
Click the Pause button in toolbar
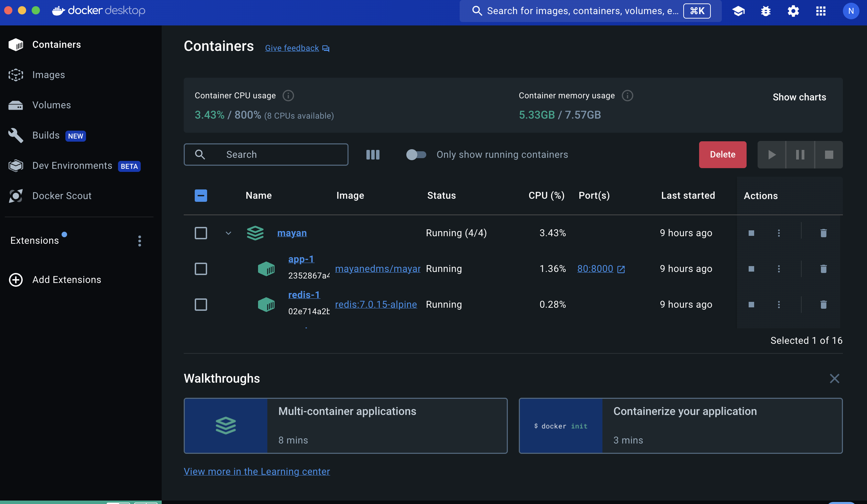800,155
